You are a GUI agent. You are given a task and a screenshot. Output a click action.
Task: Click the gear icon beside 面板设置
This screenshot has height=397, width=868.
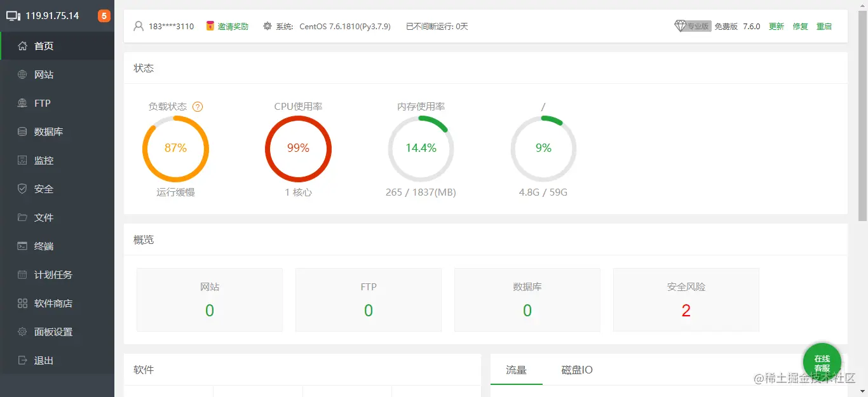[x=22, y=332]
